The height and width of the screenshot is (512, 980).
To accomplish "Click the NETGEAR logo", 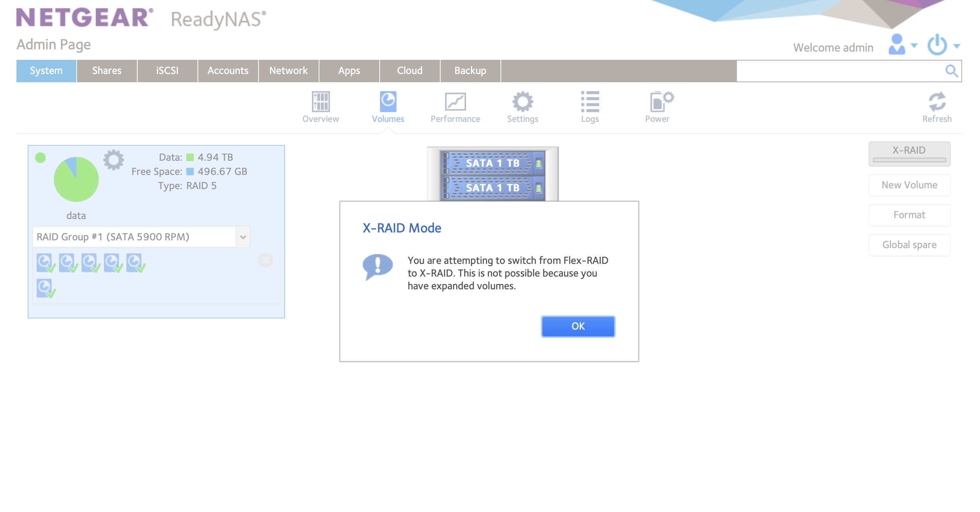I will coord(85,18).
